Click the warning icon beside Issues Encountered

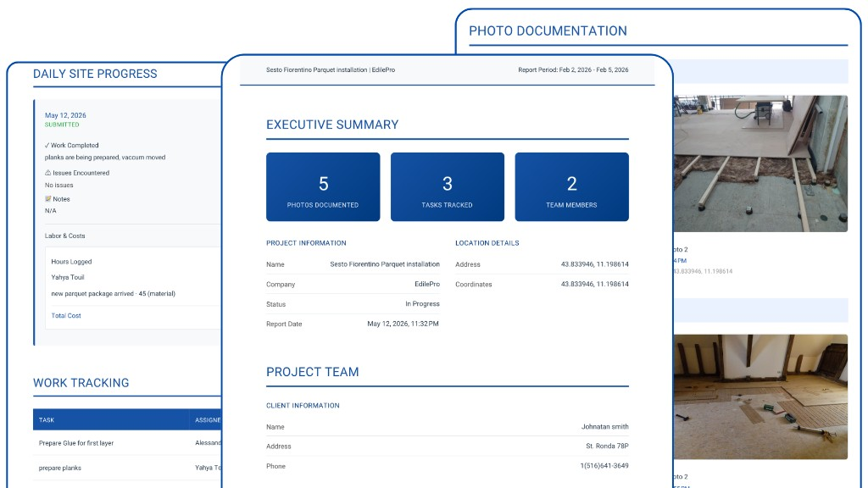tap(47, 173)
